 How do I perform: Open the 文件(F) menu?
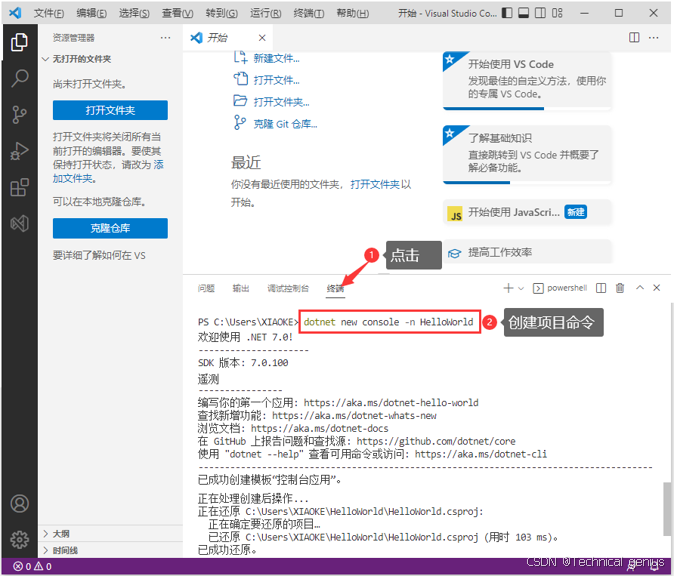point(49,13)
